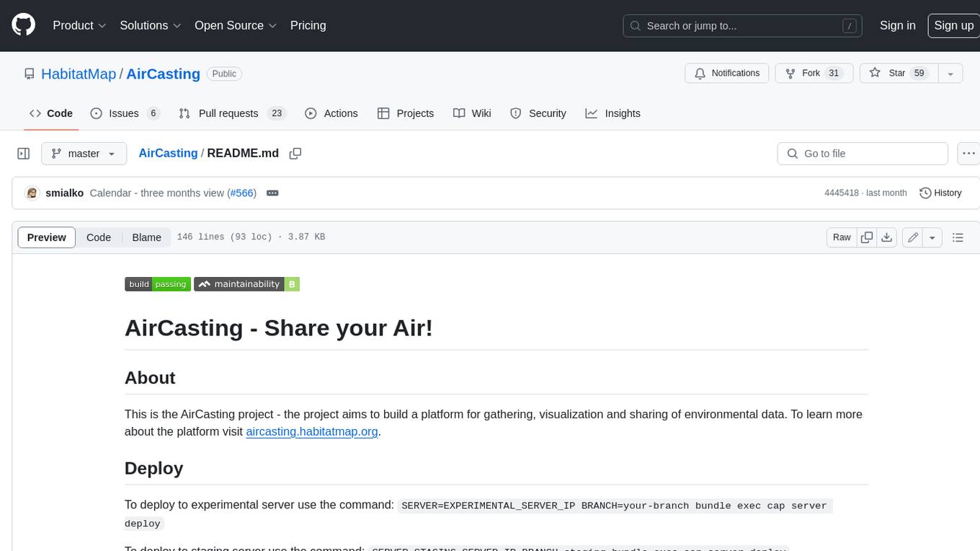This screenshot has width=980, height=551.
Task: Open the Solutions menu
Action: (x=151, y=25)
